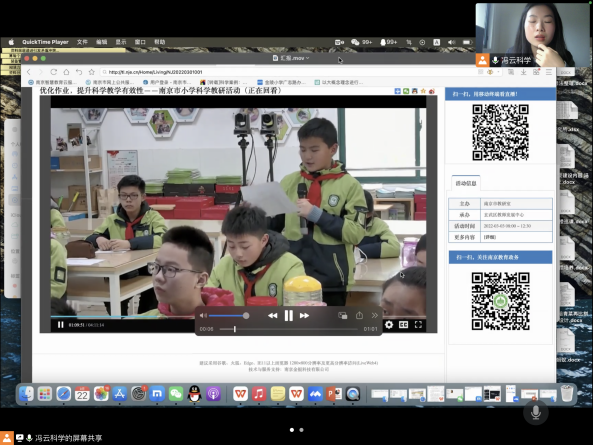Viewport: 593px width, 445px height.
Task: Rewind the QuickTime video
Action: click(272, 316)
